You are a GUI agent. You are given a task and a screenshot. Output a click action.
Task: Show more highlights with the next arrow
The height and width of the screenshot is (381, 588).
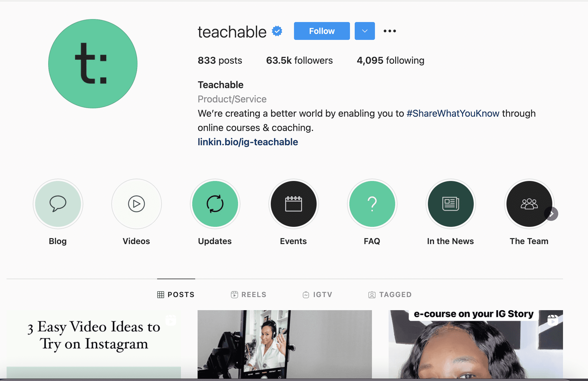coord(551,214)
